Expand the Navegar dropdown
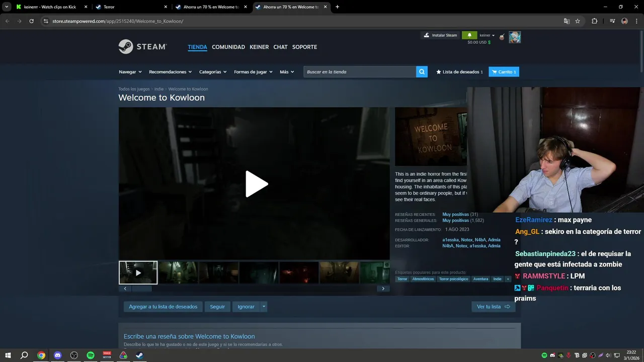Viewport: 644px width, 362px height. pyautogui.click(x=130, y=72)
